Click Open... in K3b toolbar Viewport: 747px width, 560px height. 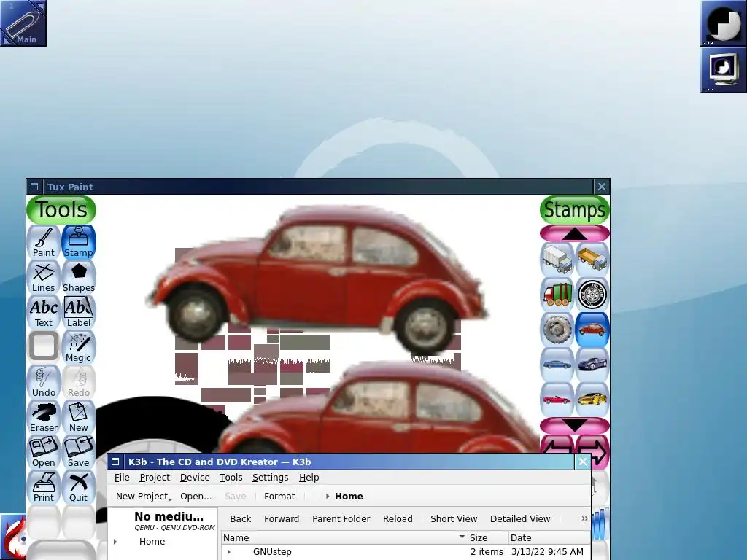196,496
